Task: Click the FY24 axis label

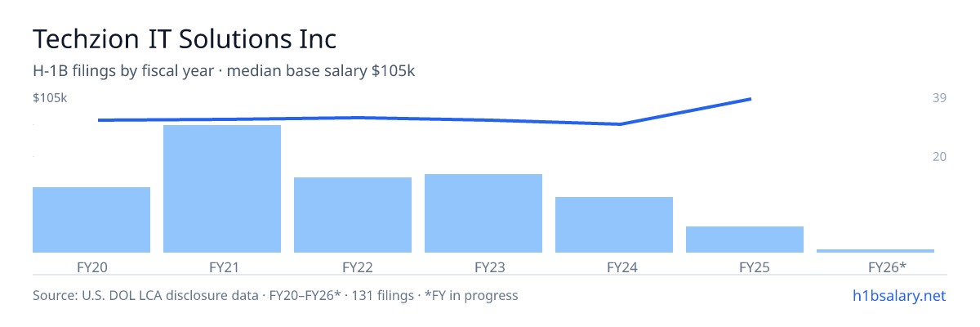Action: [x=614, y=267]
